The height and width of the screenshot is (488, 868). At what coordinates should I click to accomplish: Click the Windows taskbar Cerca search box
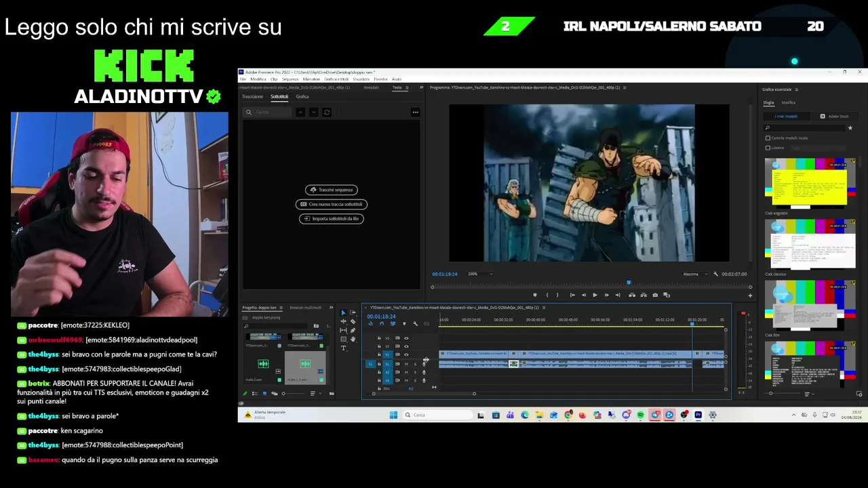[x=437, y=415]
